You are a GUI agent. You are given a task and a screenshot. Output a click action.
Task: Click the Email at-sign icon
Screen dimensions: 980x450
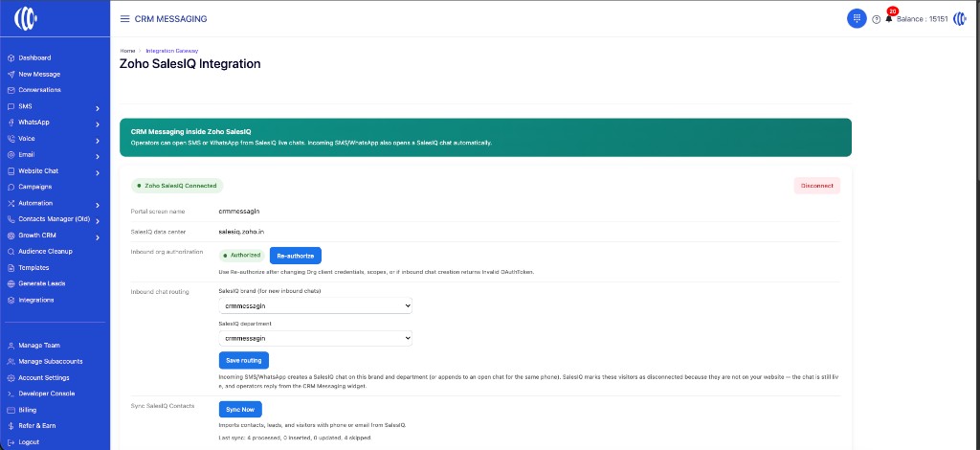11,155
